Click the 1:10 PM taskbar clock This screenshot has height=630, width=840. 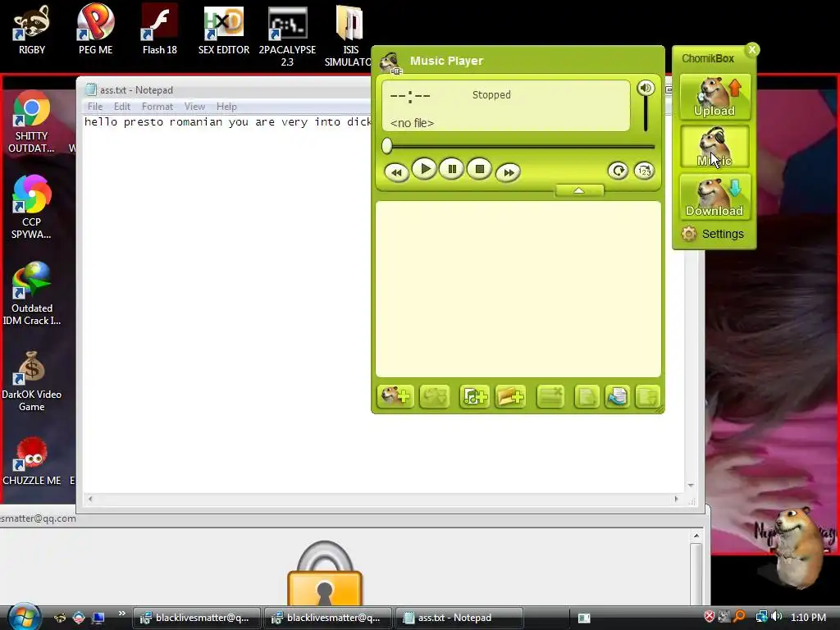(x=808, y=617)
